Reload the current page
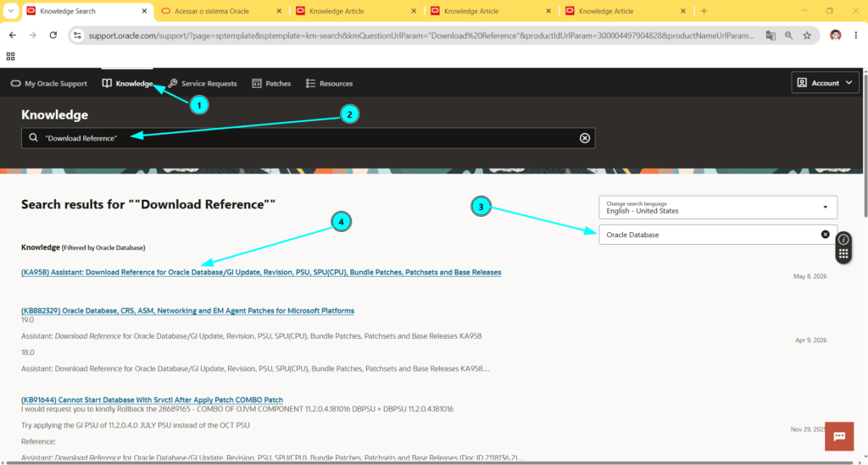868x465 pixels. [x=53, y=36]
